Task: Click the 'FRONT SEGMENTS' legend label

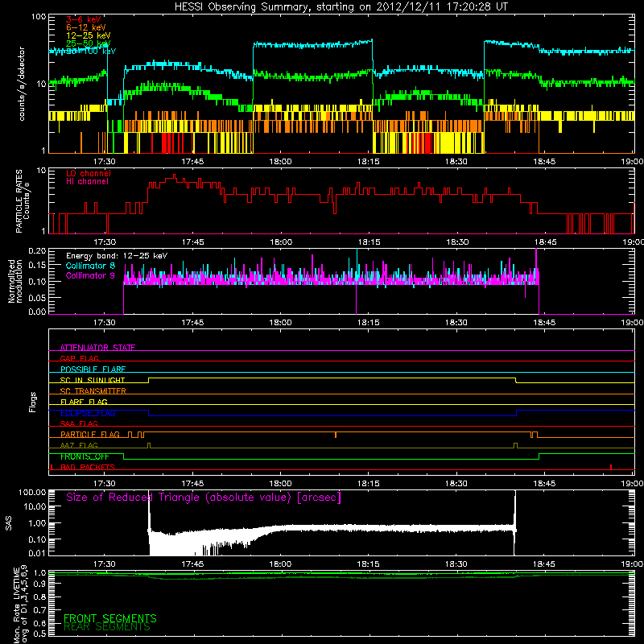Action: click(x=110, y=618)
